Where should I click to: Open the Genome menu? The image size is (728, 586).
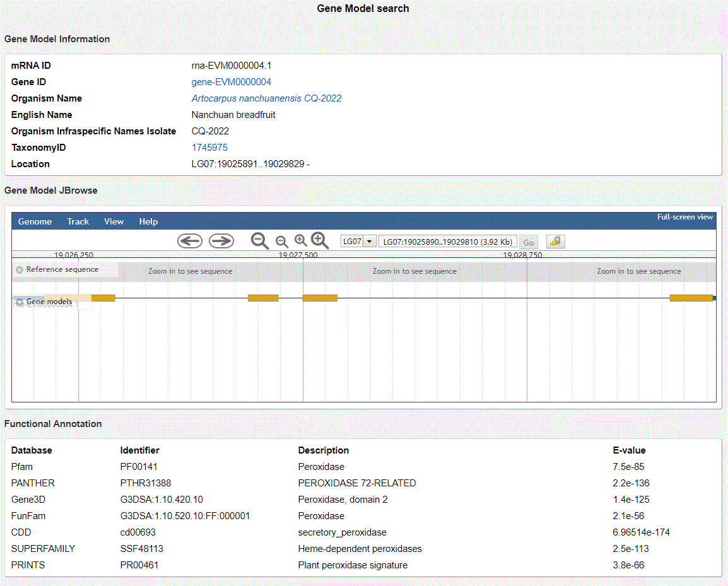pos(35,221)
